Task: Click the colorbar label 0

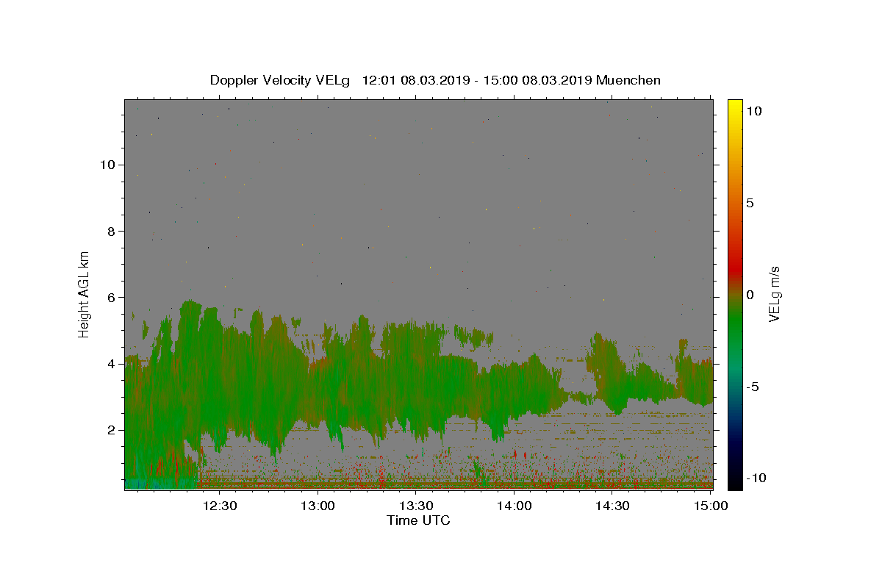Action: point(750,295)
